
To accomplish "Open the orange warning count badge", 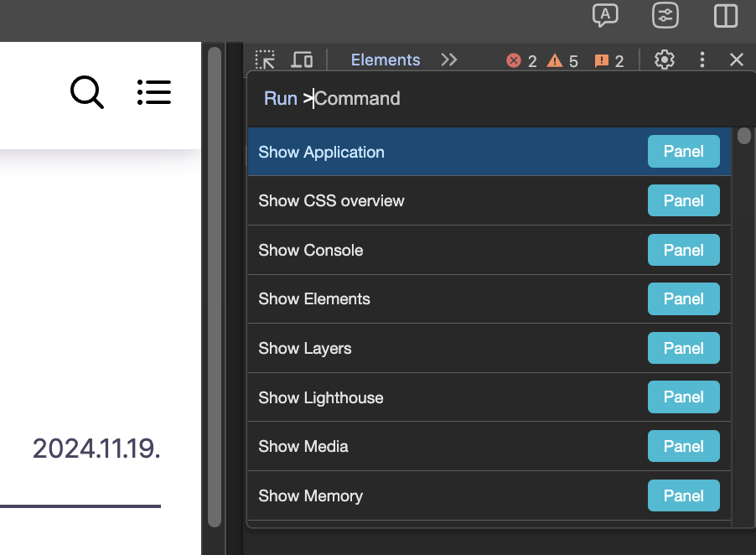I will coord(562,60).
